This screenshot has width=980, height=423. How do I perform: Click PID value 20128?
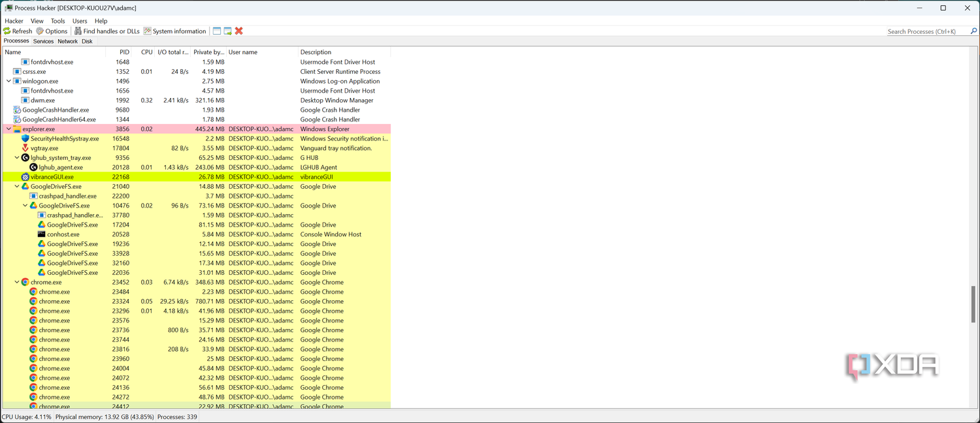click(121, 167)
